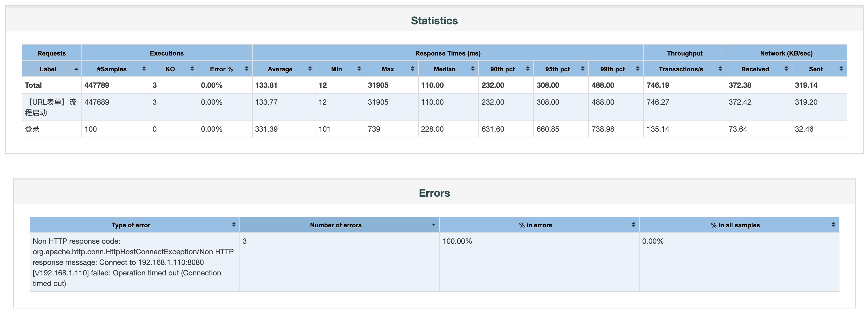Click average value 133.77
This screenshot has height=314, width=868.
coord(266,102)
